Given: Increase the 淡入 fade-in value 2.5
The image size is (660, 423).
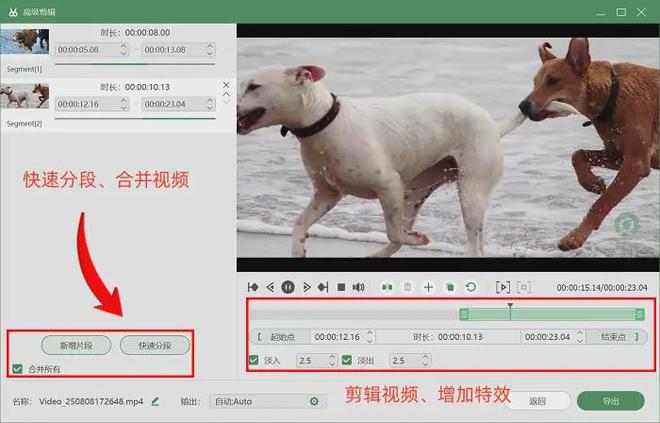Looking at the screenshot, I should [x=332, y=357].
